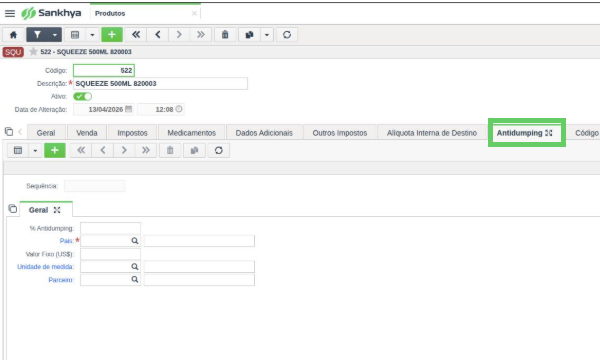Delete Antidumping record trash icon
This screenshot has width=600, height=360.
point(170,150)
